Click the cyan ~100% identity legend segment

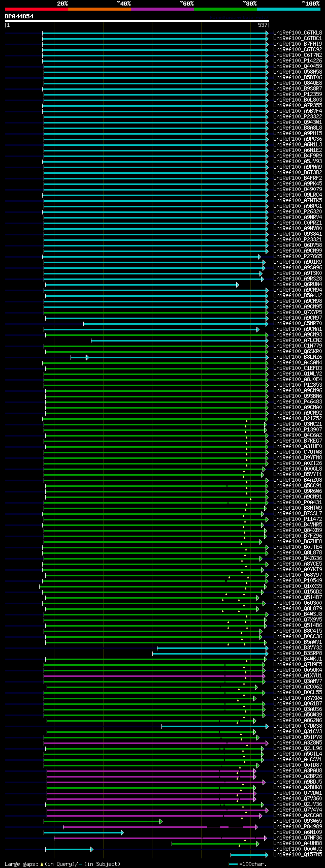288,9
